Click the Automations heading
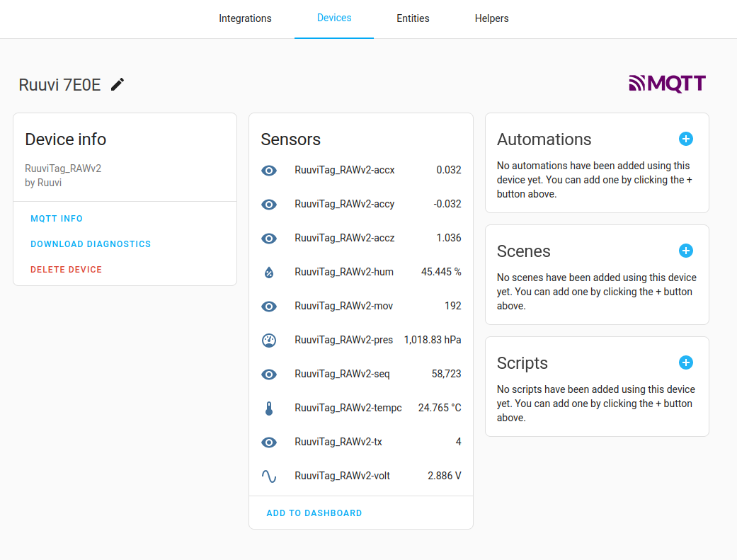 pyautogui.click(x=544, y=139)
